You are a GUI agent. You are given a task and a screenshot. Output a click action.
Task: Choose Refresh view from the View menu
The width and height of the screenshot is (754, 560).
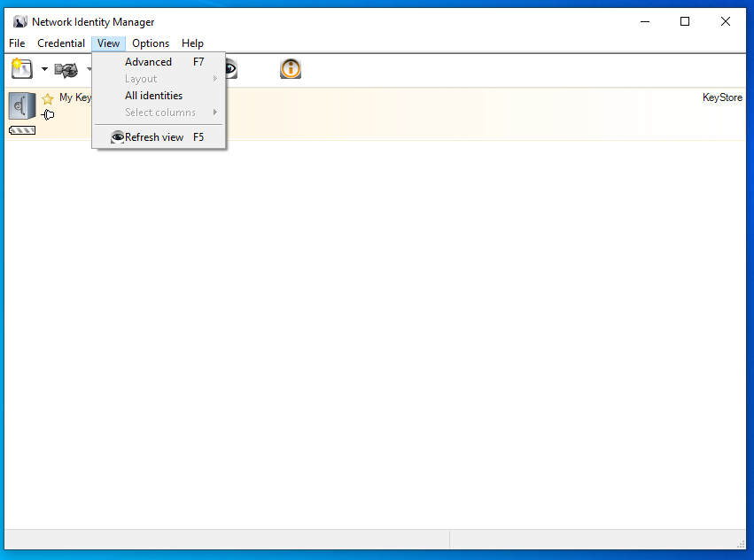[154, 137]
